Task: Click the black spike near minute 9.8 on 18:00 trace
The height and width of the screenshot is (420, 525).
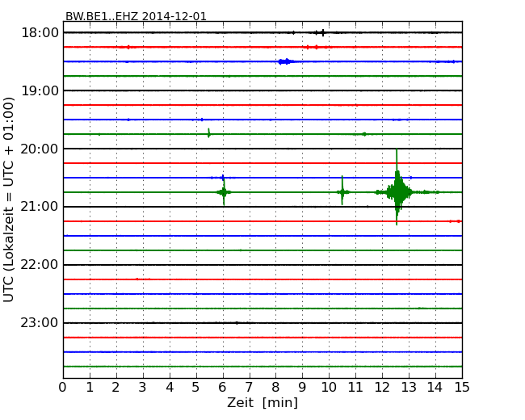Action: point(323,32)
